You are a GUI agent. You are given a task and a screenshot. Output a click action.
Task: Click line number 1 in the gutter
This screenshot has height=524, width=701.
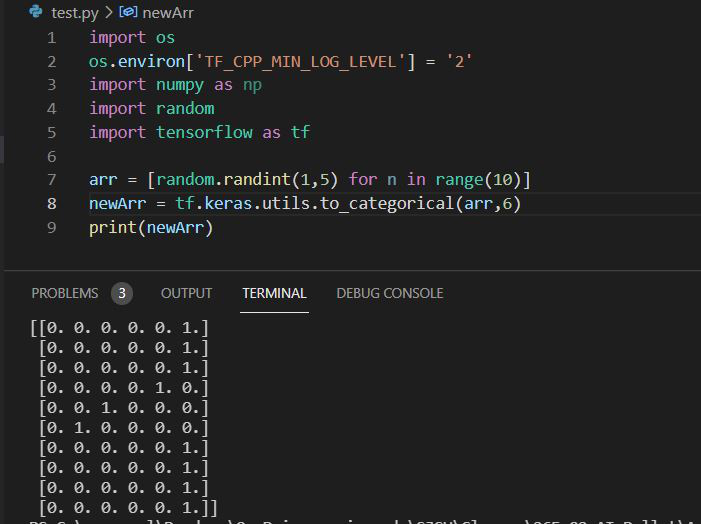tap(51, 37)
